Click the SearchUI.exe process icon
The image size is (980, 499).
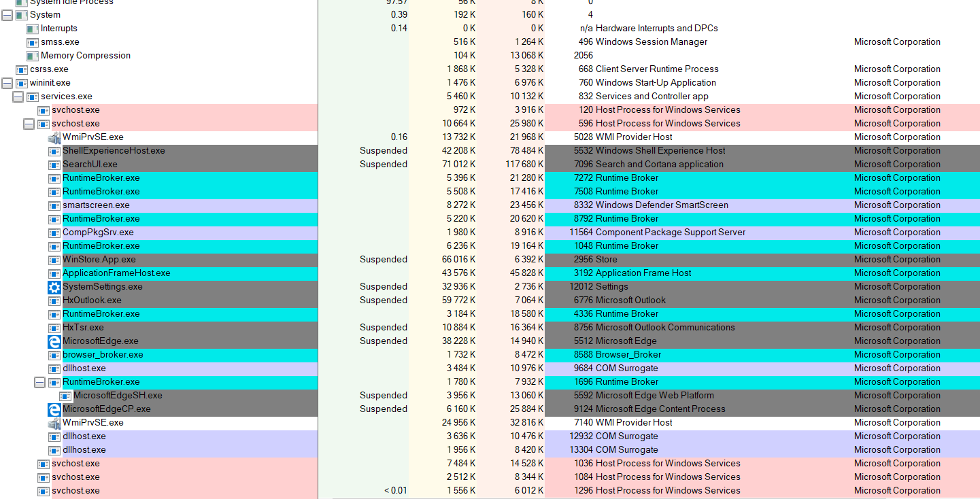(54, 165)
